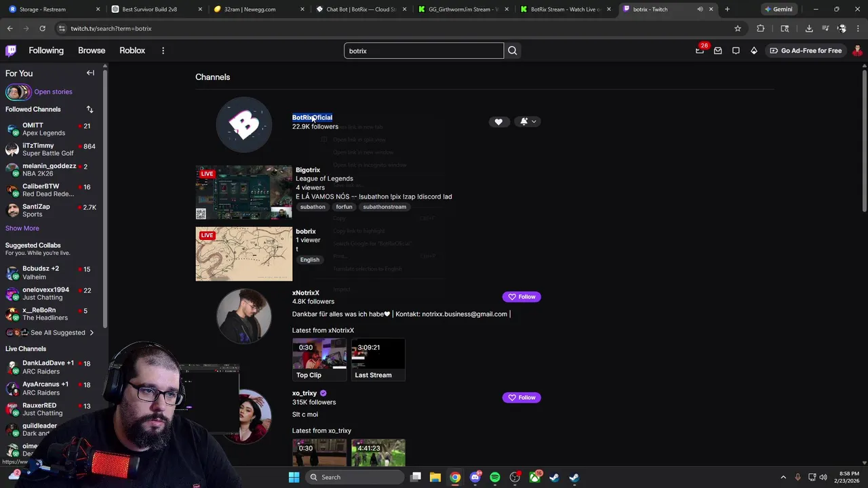
Task: Open Chrome media control icon
Action: (x=825, y=28)
